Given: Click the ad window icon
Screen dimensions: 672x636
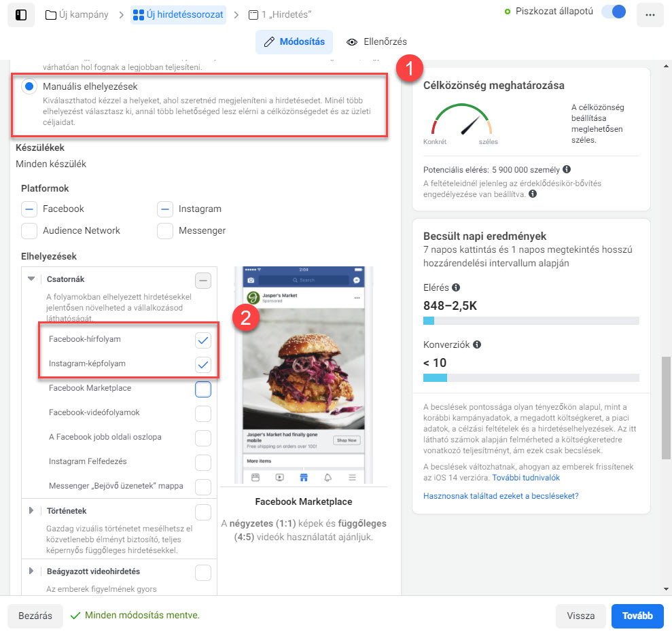Looking at the screenshot, I should pyautogui.click(x=253, y=15).
